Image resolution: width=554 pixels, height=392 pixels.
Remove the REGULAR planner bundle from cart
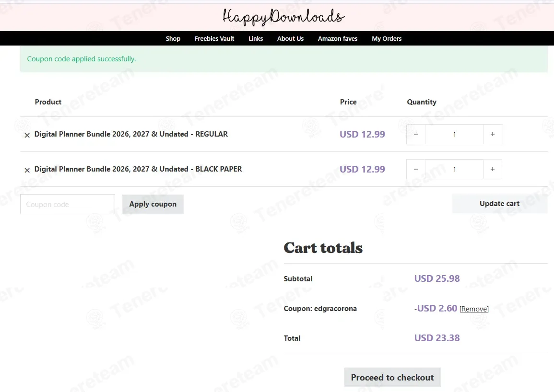[x=27, y=135]
